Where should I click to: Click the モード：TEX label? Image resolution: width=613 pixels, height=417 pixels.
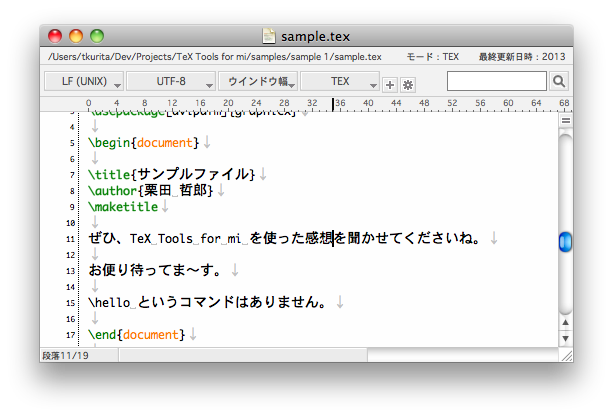pos(432,57)
